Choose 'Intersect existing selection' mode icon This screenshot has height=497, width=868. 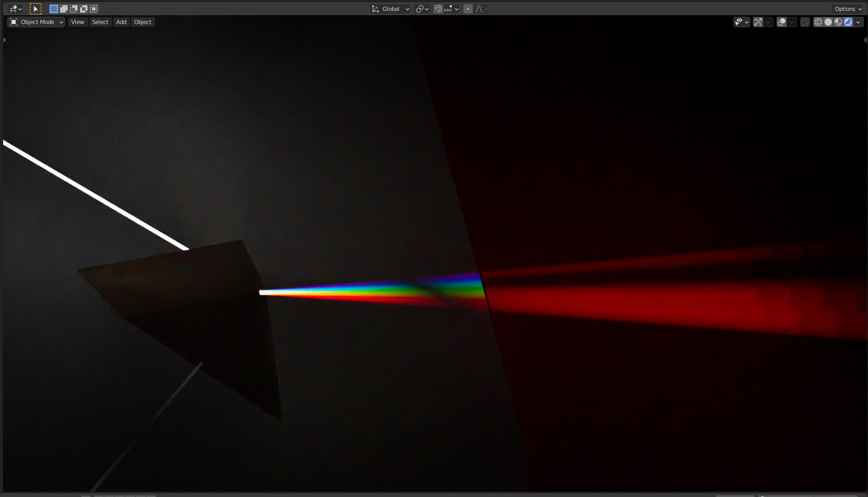click(x=93, y=9)
